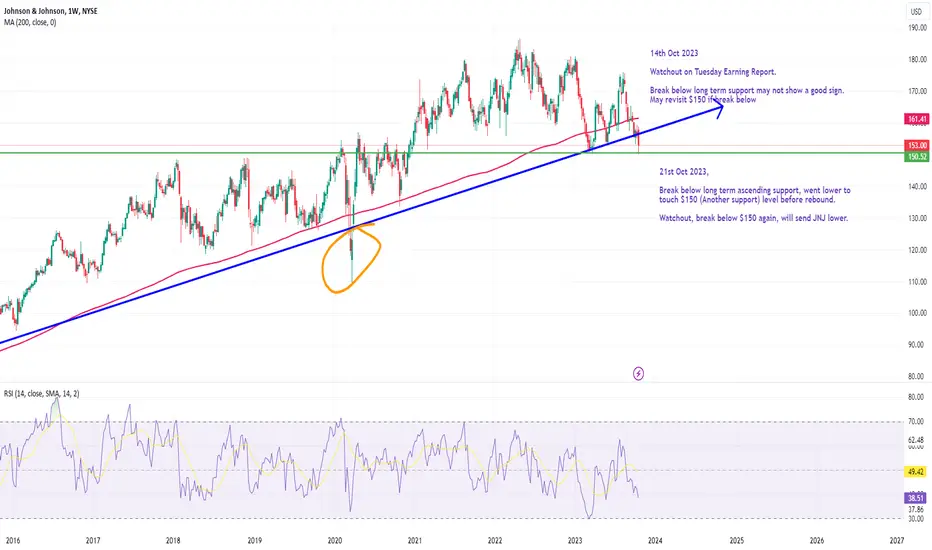This screenshot has height=550, width=932.
Task: Select the '21st Oct 2023,' annotation text
Action: coord(684,172)
